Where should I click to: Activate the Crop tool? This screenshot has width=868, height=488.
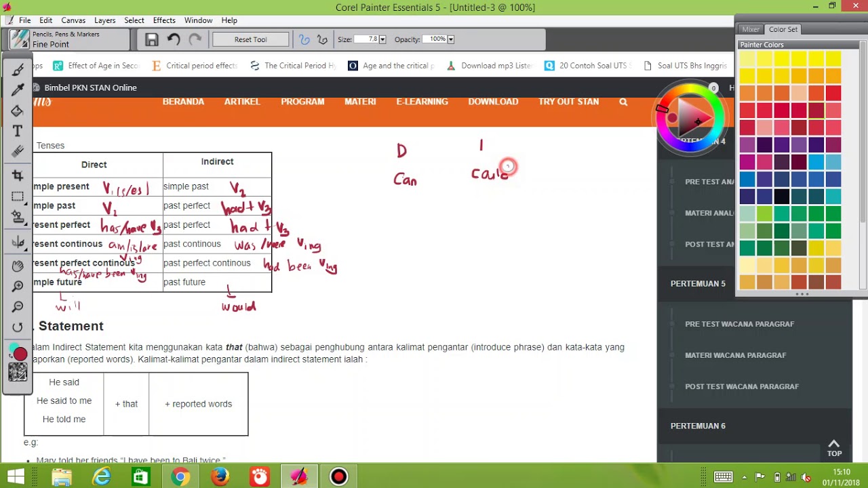point(18,176)
